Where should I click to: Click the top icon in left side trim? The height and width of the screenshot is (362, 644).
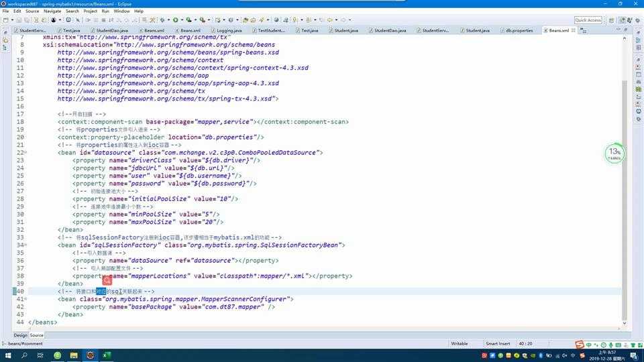point(5,32)
